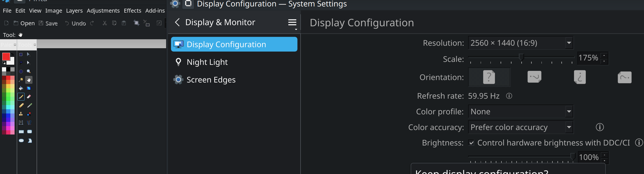Reset colors to black and white icon
This screenshot has width=644, height=174.
(4, 63)
